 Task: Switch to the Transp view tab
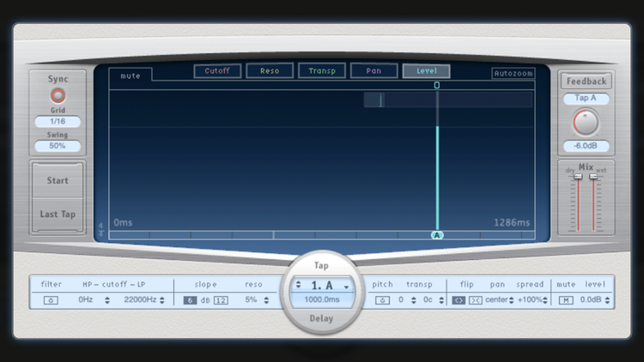click(x=322, y=70)
